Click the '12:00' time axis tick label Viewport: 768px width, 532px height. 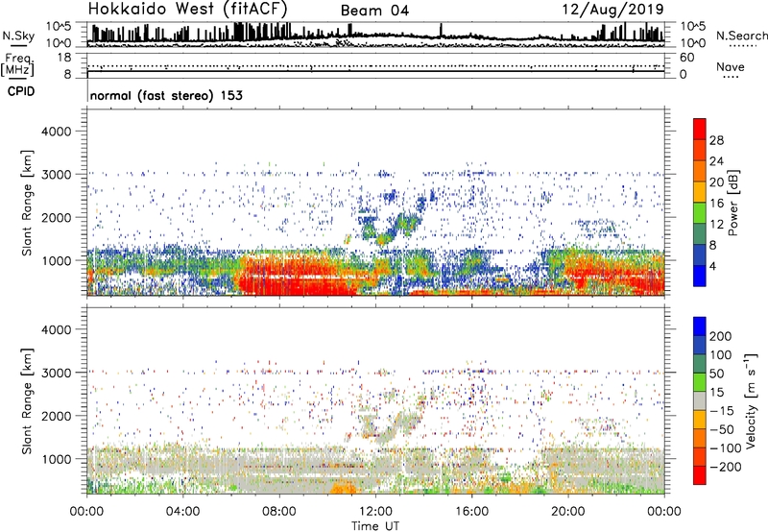(x=375, y=512)
